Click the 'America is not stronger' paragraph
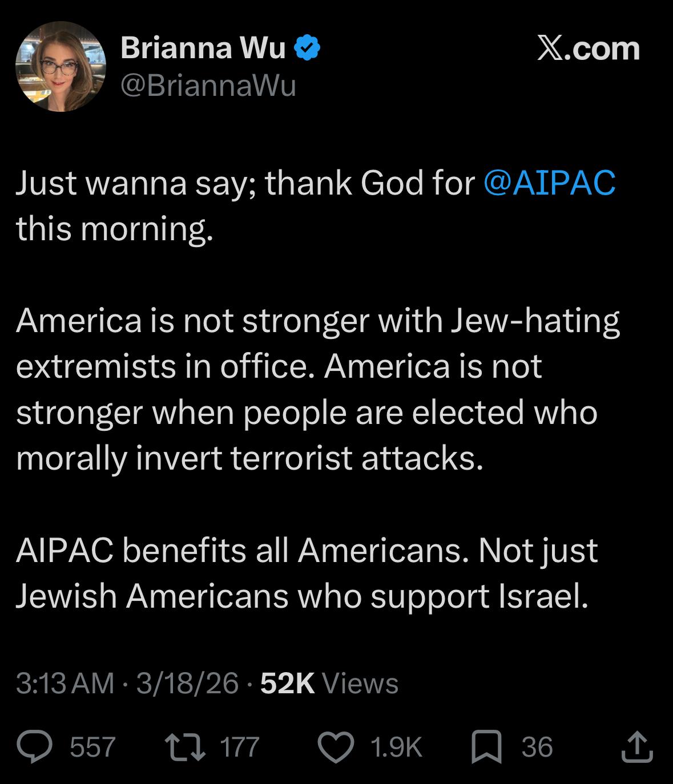This screenshot has width=673, height=784. pyautogui.click(x=318, y=389)
